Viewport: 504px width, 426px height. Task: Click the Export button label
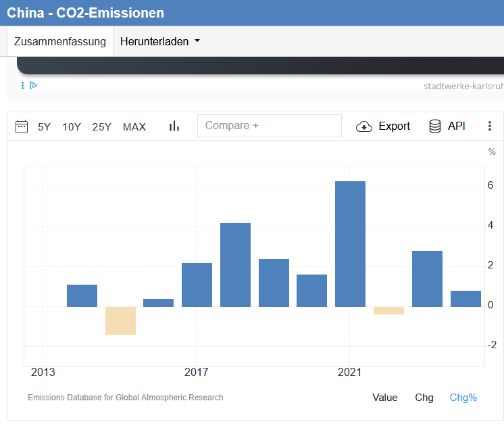tap(394, 126)
